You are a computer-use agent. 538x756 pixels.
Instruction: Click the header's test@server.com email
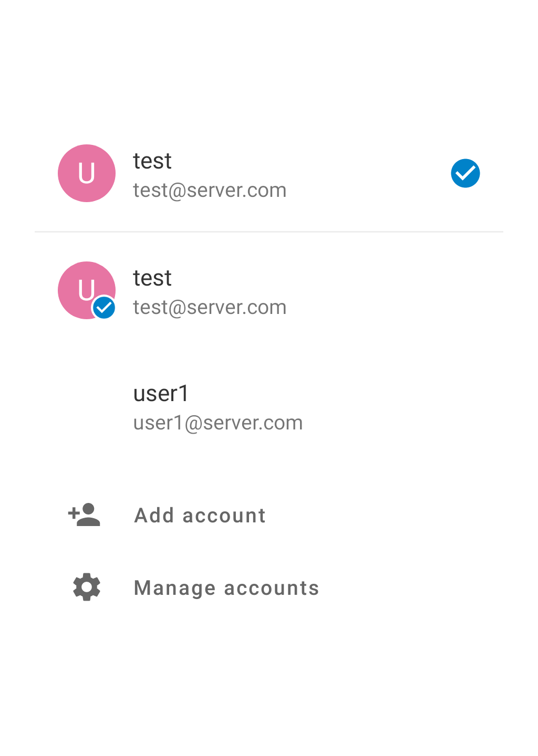(x=210, y=191)
